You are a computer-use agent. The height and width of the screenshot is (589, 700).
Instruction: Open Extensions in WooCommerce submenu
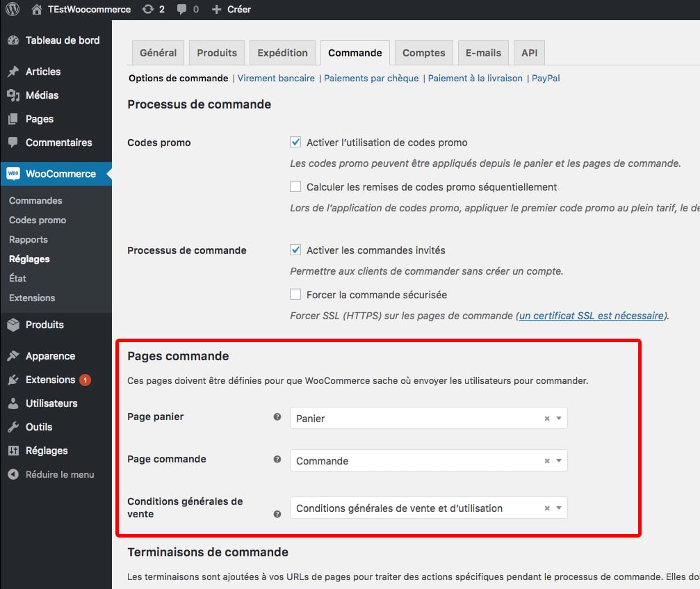coord(32,298)
